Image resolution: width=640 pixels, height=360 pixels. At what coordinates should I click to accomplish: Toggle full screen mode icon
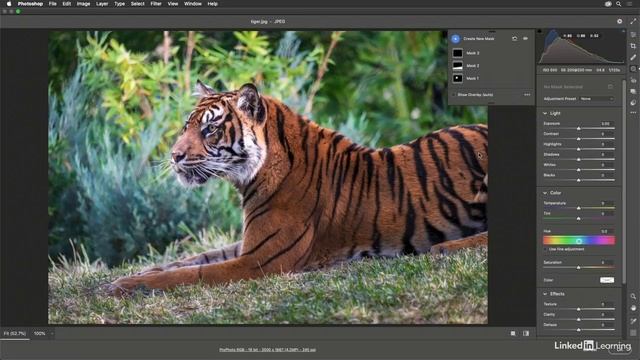633,21
